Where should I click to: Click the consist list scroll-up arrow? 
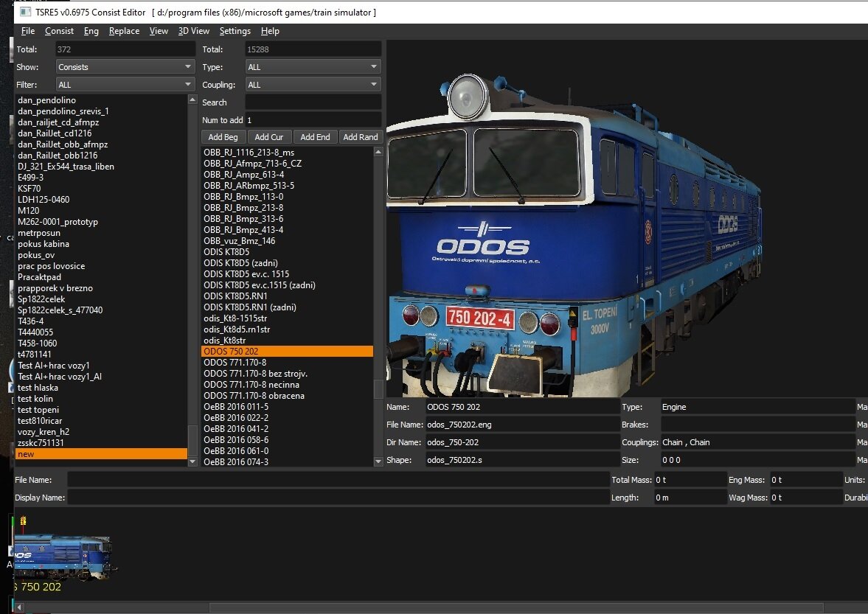192,100
